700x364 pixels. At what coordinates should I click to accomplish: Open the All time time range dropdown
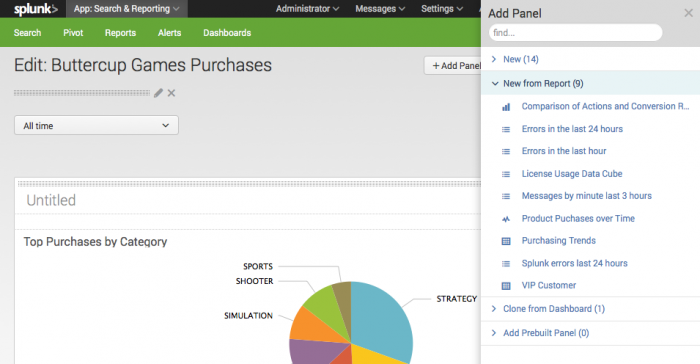96,126
